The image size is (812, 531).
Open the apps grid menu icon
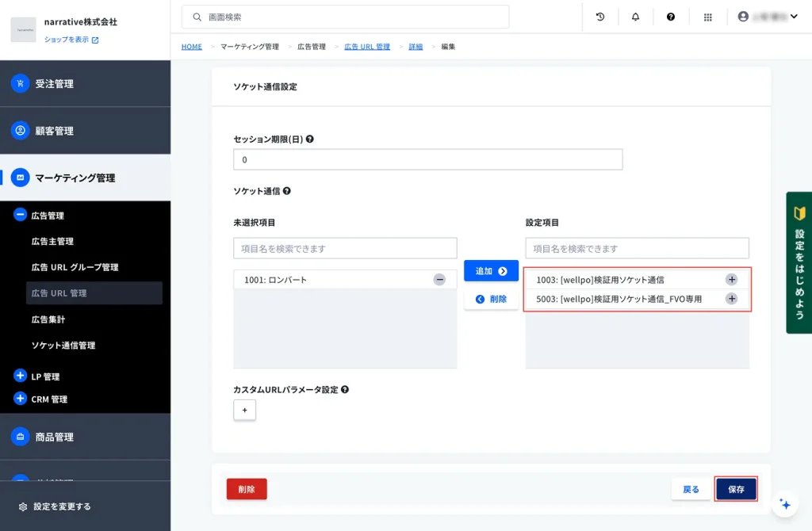click(708, 17)
